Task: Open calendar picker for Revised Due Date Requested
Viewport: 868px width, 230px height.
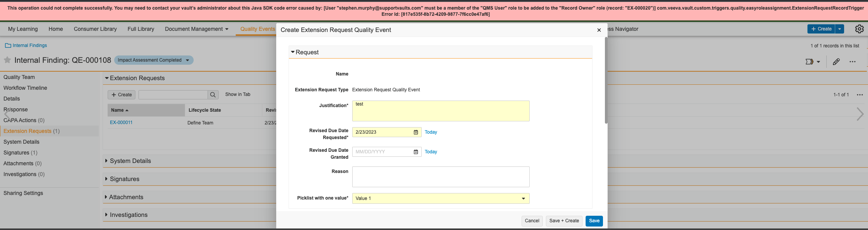Action: 415,132
